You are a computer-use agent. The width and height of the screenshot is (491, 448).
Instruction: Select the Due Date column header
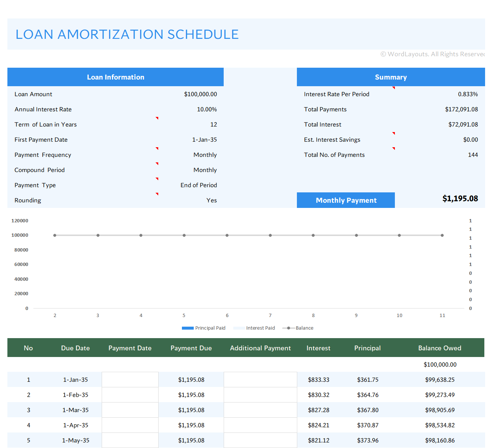(75, 348)
